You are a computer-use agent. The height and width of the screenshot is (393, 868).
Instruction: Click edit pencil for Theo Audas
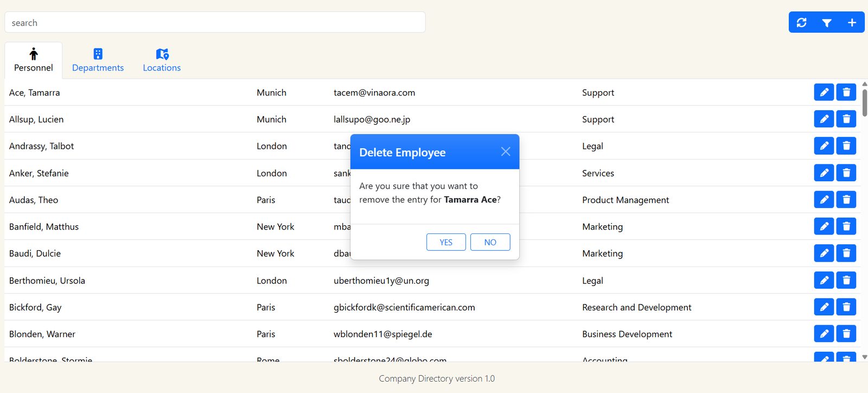tap(824, 199)
